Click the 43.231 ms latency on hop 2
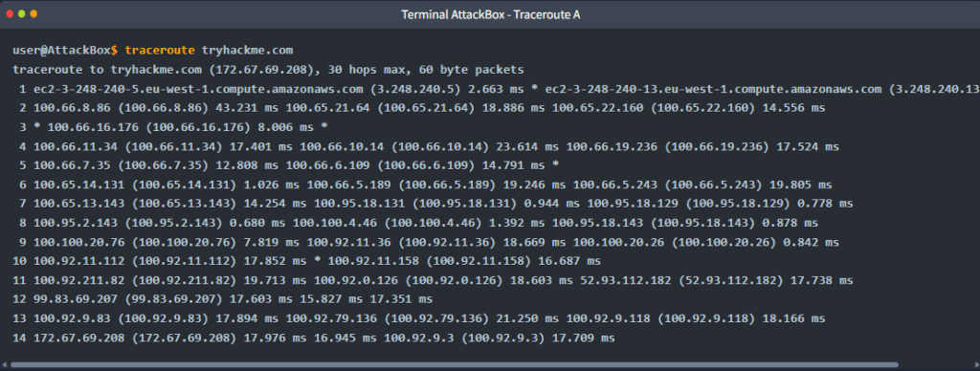Image resolution: width=980 pixels, height=371 pixels. tap(247, 108)
